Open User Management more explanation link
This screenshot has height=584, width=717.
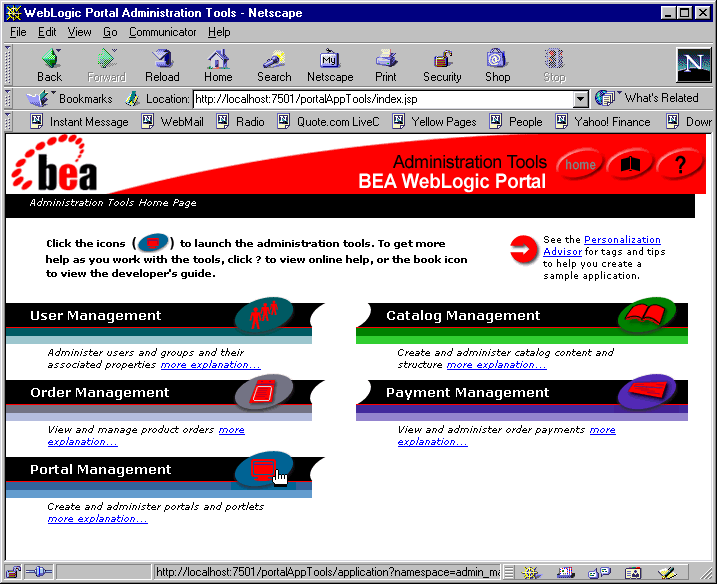[x=210, y=365]
